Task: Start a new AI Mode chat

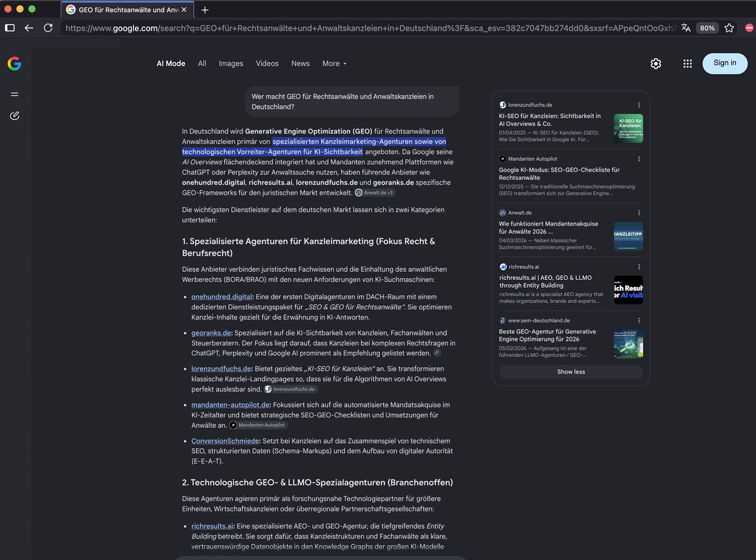Action: click(15, 116)
